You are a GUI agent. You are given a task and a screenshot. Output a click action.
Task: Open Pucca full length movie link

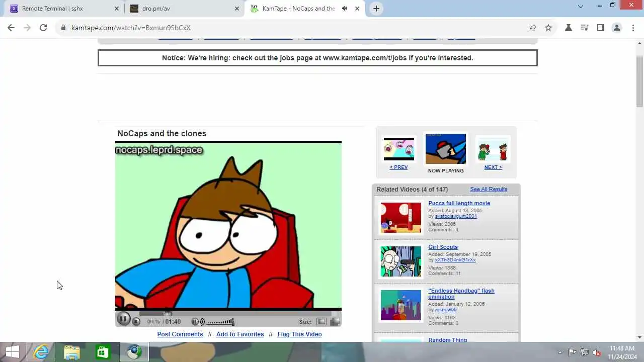(x=459, y=204)
